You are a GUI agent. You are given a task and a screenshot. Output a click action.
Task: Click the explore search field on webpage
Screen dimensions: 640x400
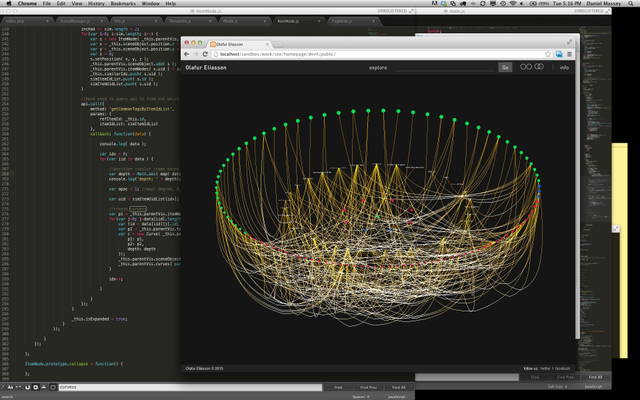click(446, 68)
